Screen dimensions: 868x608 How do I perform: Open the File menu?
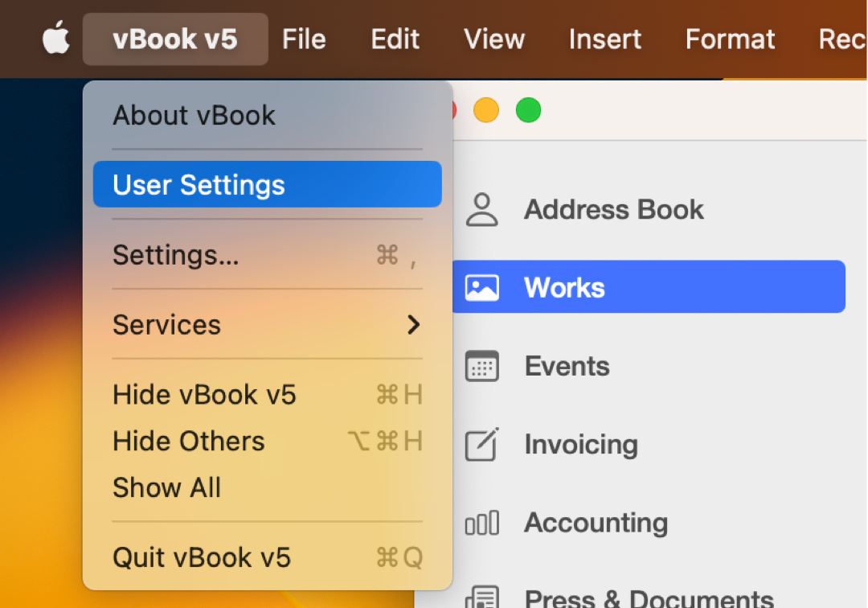tap(303, 39)
